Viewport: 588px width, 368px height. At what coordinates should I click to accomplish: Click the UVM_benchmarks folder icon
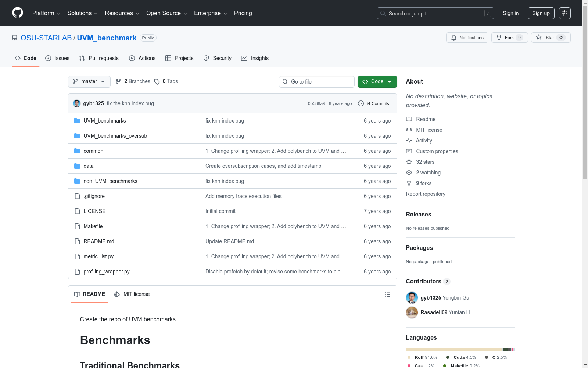[x=77, y=121]
